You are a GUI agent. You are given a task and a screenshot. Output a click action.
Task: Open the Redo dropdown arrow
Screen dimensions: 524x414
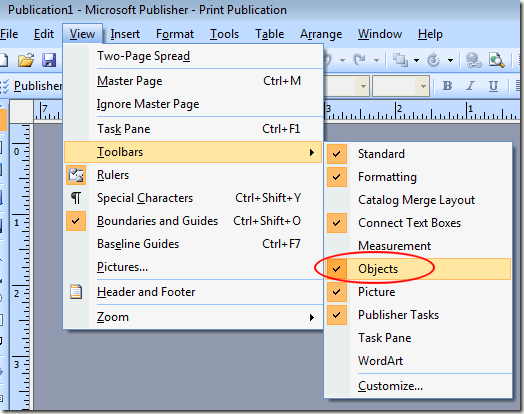coord(376,60)
